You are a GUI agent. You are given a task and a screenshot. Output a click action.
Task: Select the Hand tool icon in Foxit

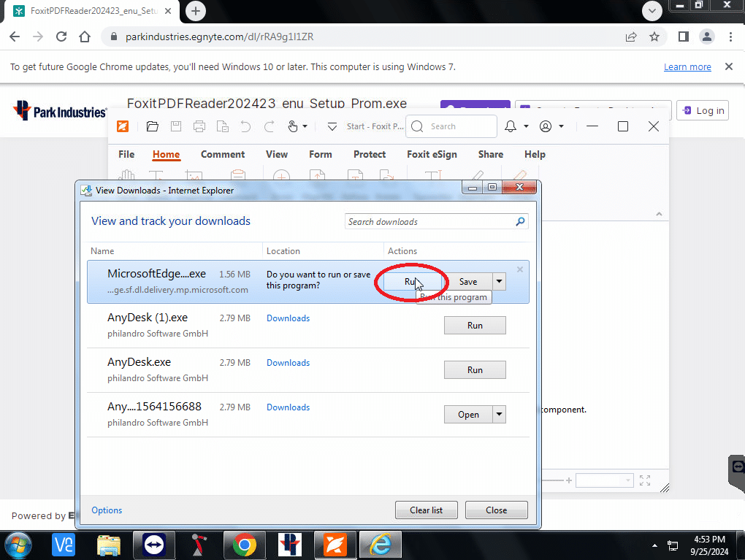(x=293, y=126)
